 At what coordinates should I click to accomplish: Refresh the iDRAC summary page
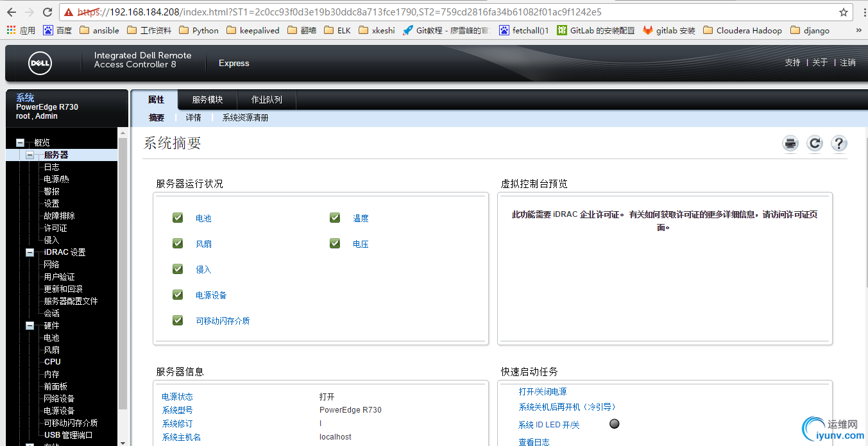815,144
